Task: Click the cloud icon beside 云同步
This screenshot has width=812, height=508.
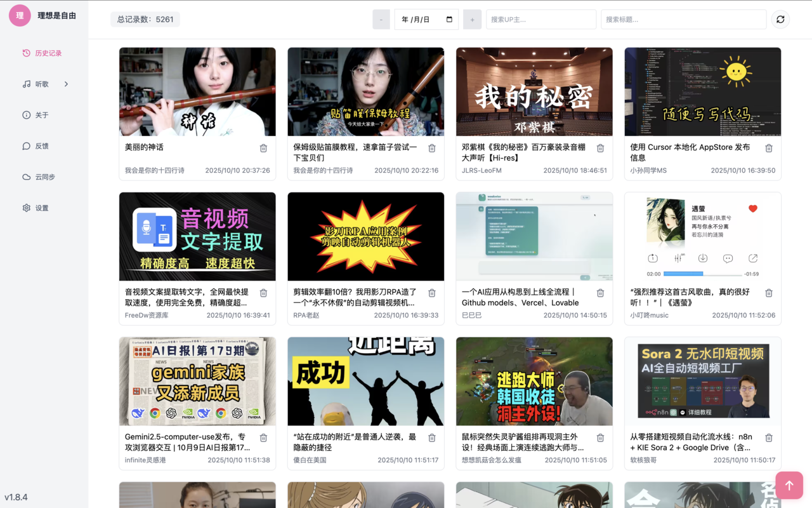Action: tap(26, 177)
